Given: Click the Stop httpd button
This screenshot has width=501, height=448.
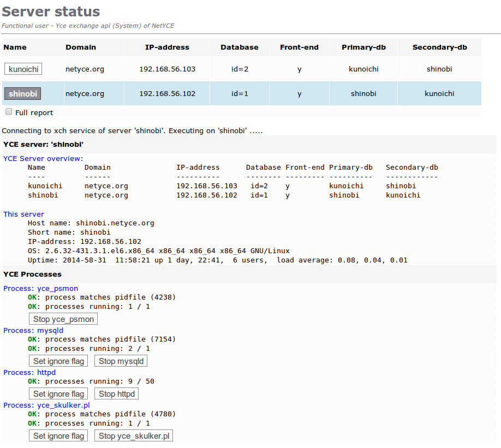Looking at the screenshot, I should pos(116,393).
